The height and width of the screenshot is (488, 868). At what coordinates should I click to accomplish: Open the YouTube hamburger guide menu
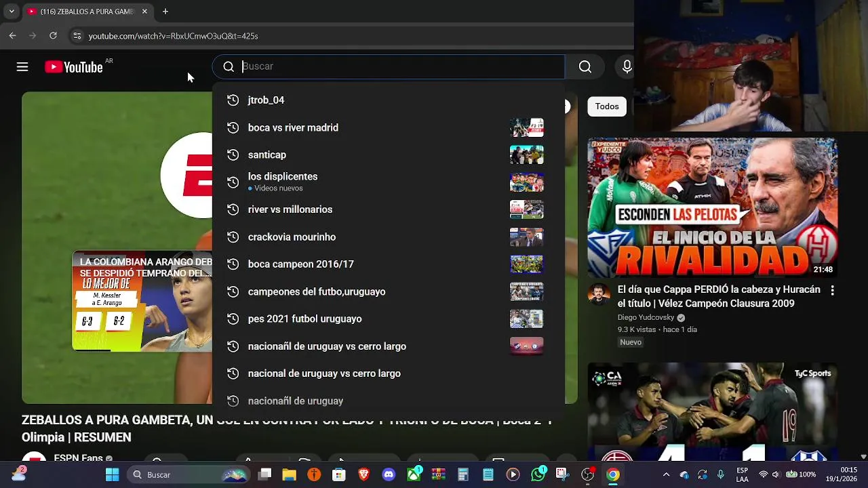click(x=22, y=66)
